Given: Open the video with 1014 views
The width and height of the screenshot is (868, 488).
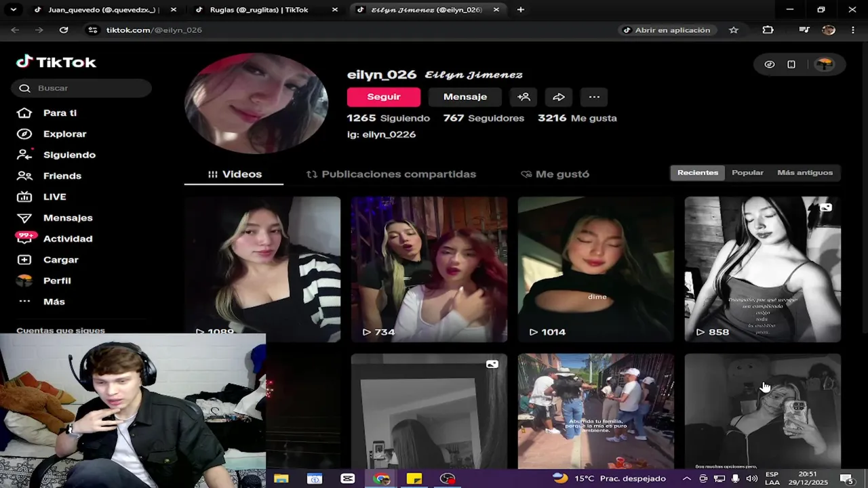Looking at the screenshot, I should point(596,269).
